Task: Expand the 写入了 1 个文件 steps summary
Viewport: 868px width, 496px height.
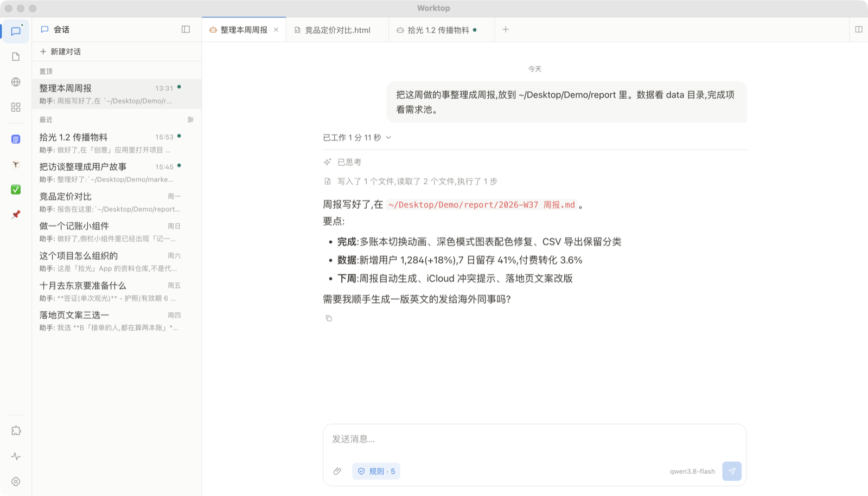Action: [x=411, y=182]
